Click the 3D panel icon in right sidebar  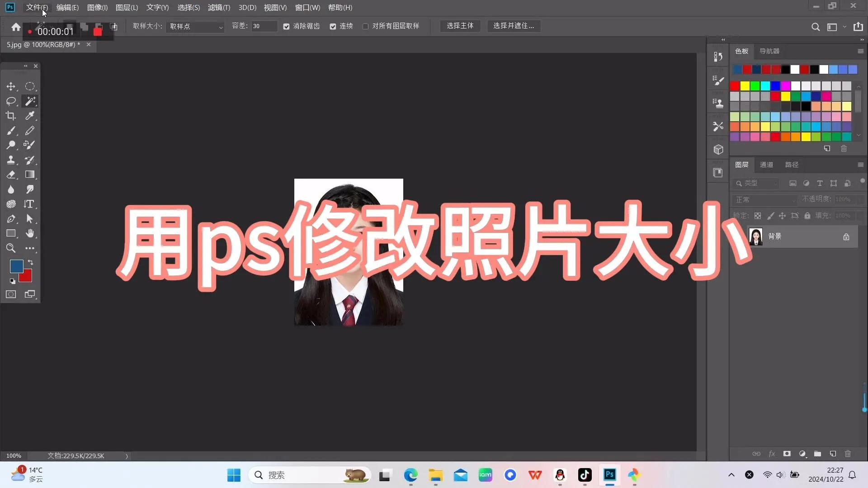point(718,149)
